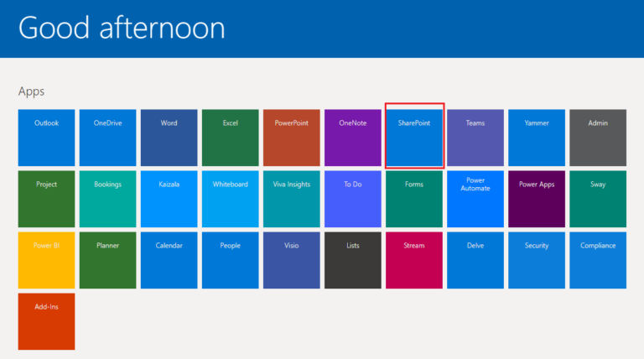Open the PowerPoint app tile
Screen dimensions: 644x359
(291, 137)
